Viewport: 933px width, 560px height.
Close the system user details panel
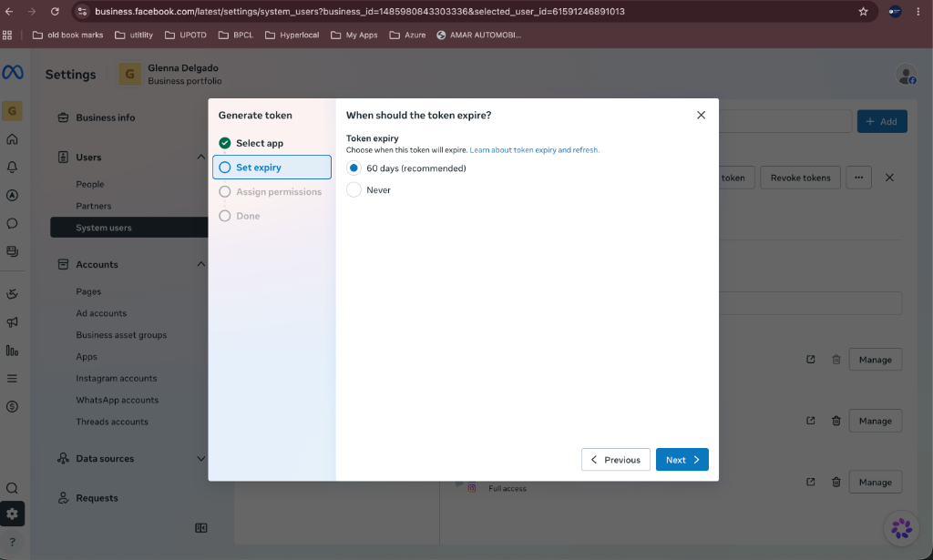tap(889, 178)
